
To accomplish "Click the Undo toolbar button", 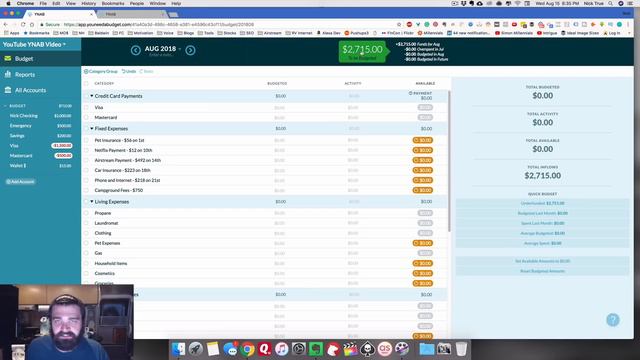I will (129, 71).
